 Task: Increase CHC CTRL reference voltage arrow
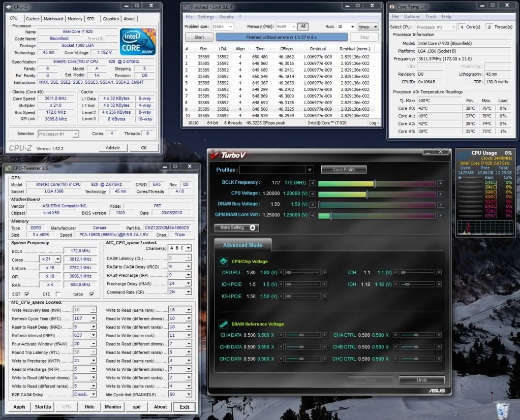click(439, 359)
